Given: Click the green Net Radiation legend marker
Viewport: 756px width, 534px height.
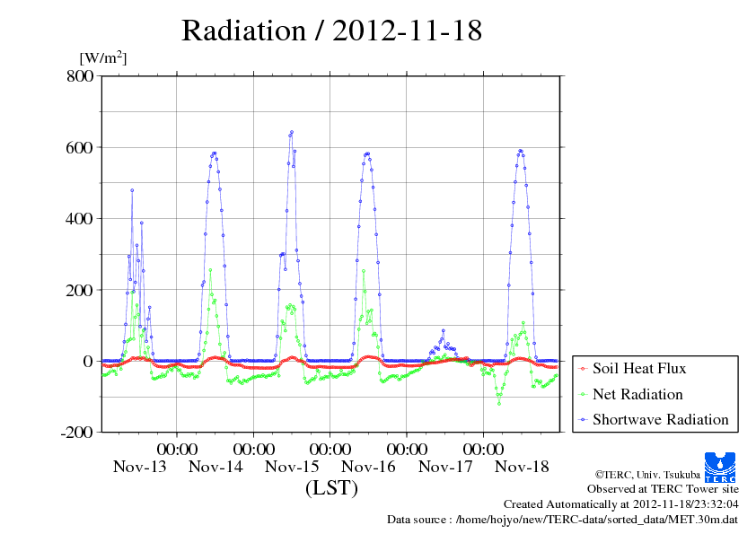Looking at the screenshot, I should pyautogui.click(x=583, y=394).
